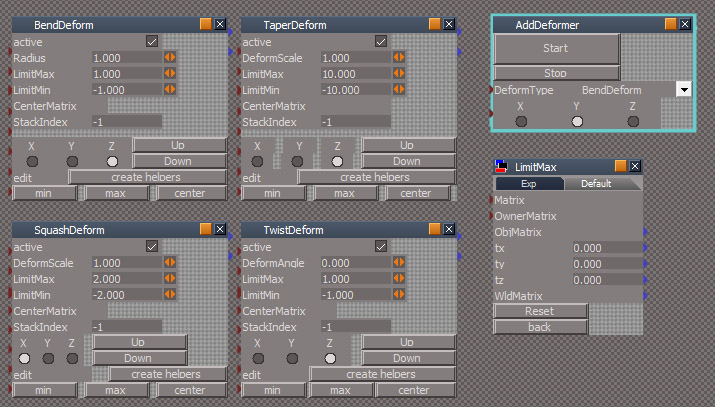Close the LimitMax node
715x407 pixels.
(x=635, y=166)
